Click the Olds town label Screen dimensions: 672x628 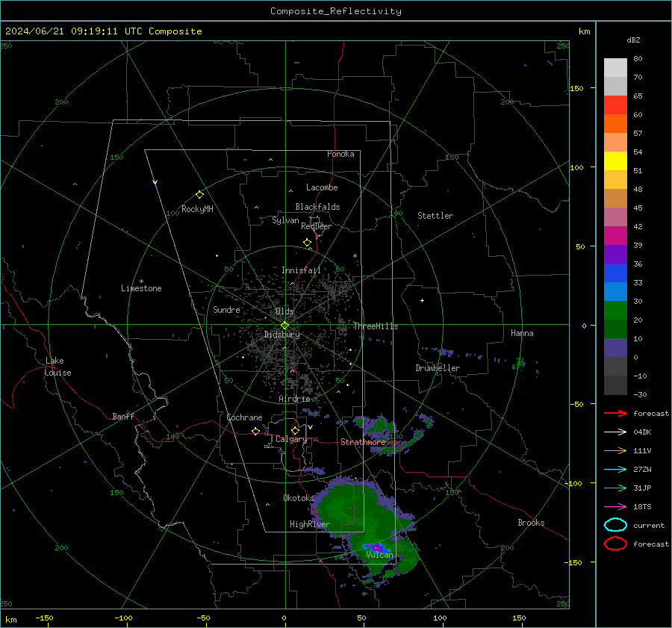click(x=284, y=311)
